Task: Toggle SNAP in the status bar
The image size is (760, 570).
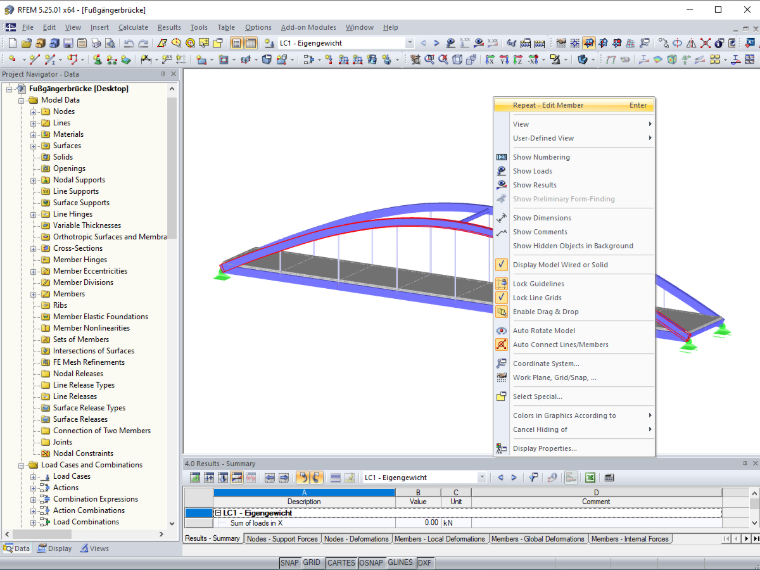Action: coord(289,563)
